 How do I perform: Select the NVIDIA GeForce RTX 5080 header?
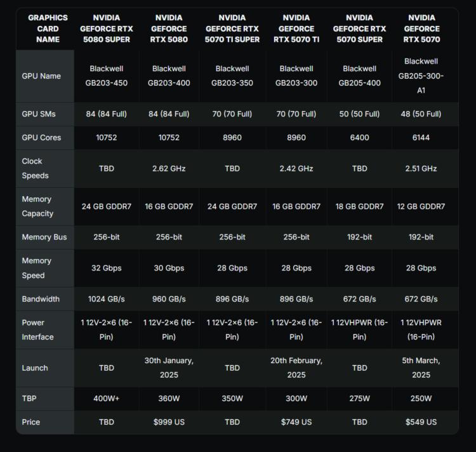(x=169, y=29)
